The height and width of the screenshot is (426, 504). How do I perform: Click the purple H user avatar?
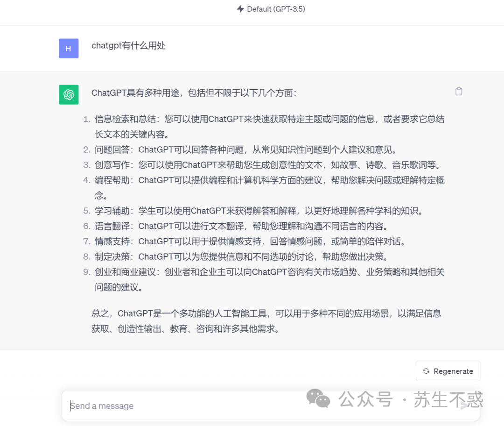pos(69,49)
